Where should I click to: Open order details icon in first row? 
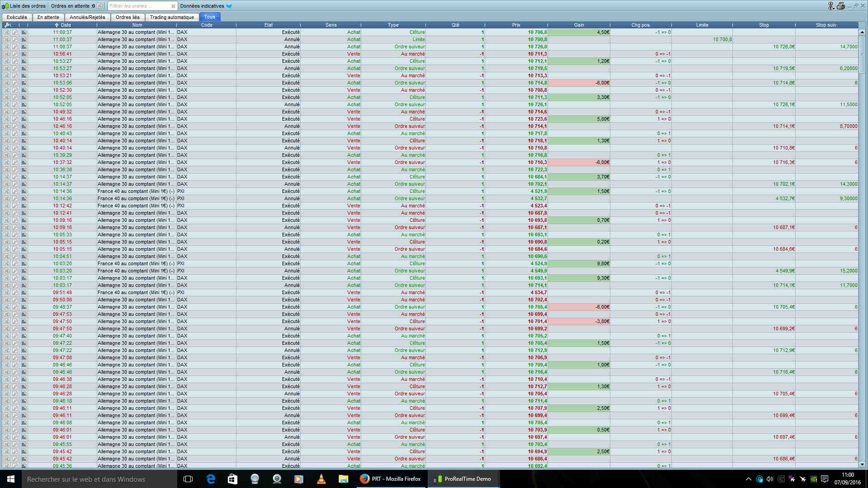24,33
